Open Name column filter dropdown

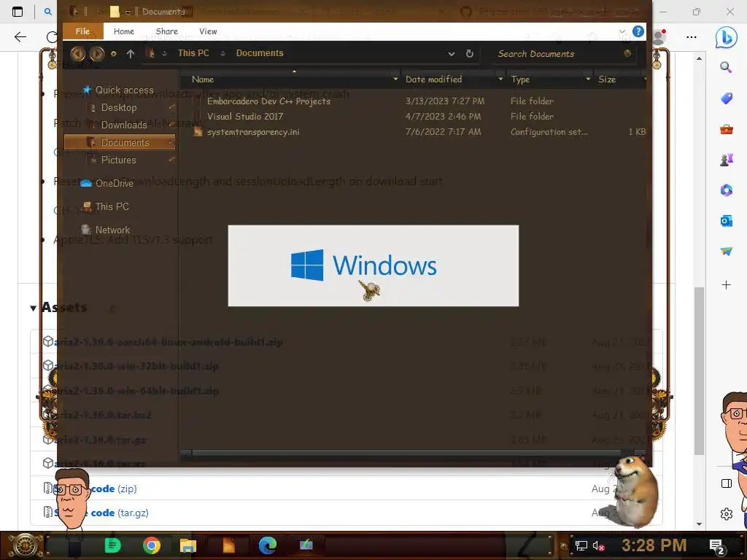click(395, 79)
